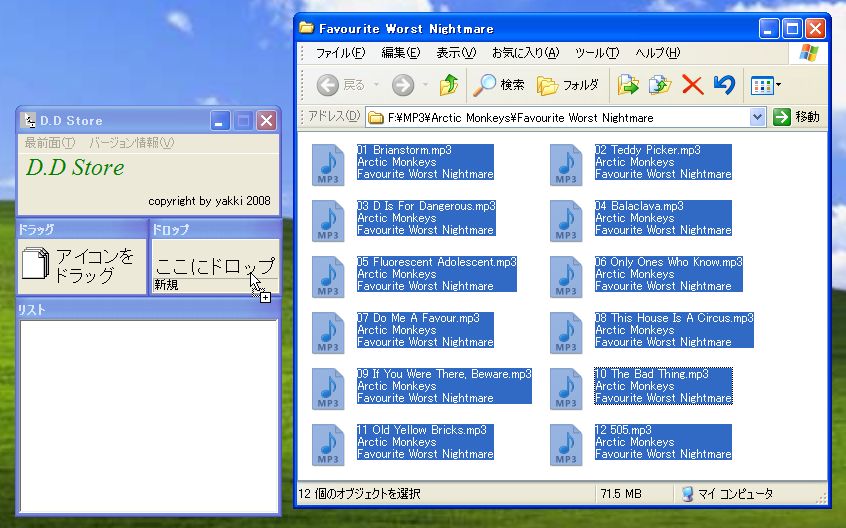Toggle the フォルダ folders pane
This screenshot has height=528, width=846.
point(568,85)
